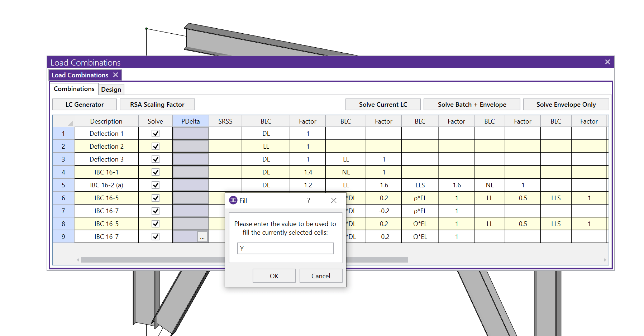Run Solve Envelope Only
The height and width of the screenshot is (336, 644).
point(566,104)
